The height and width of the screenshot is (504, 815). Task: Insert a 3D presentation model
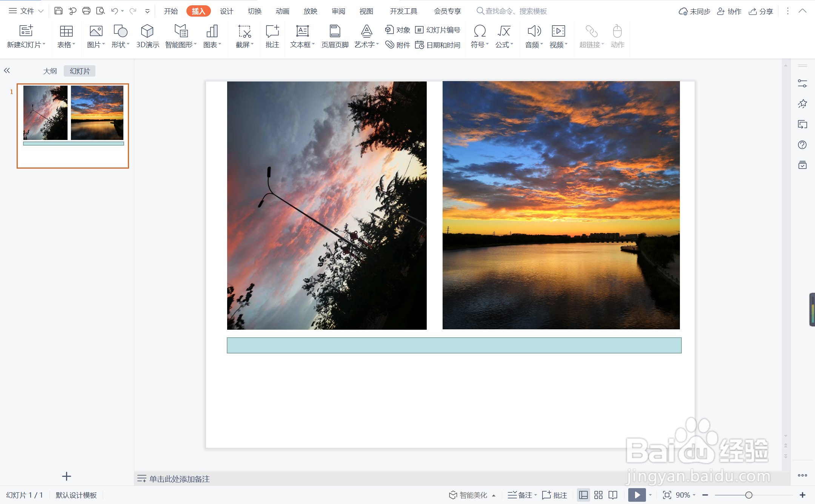148,37
